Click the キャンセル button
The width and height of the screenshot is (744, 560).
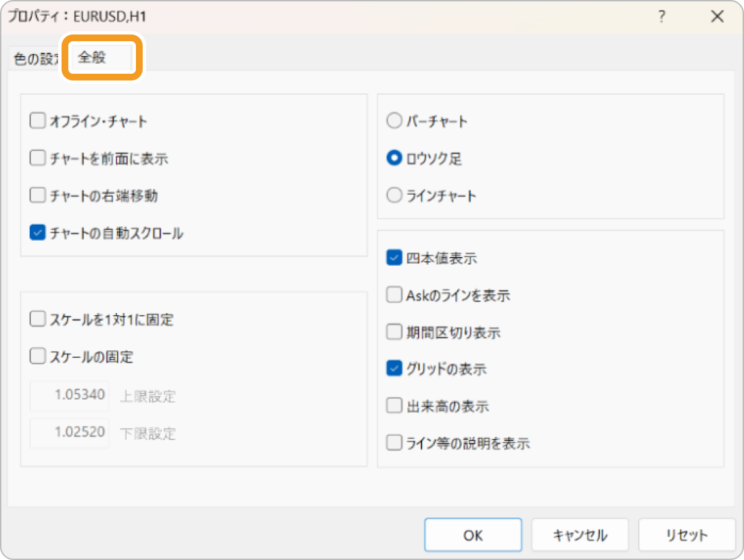tap(580, 535)
